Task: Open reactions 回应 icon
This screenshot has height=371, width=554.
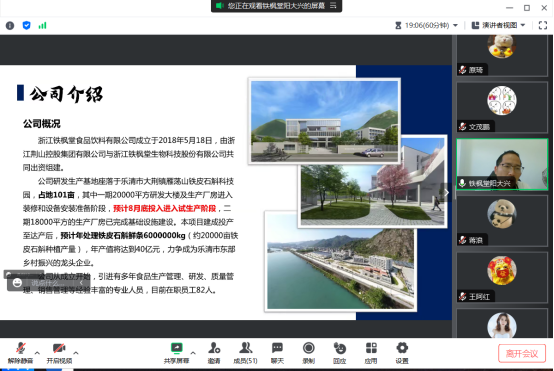Action: click(x=340, y=353)
